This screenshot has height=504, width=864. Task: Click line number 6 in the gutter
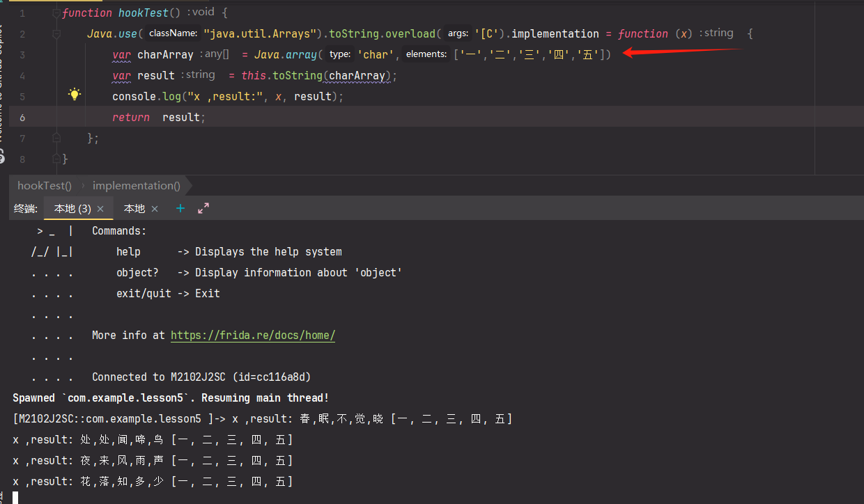(x=22, y=117)
